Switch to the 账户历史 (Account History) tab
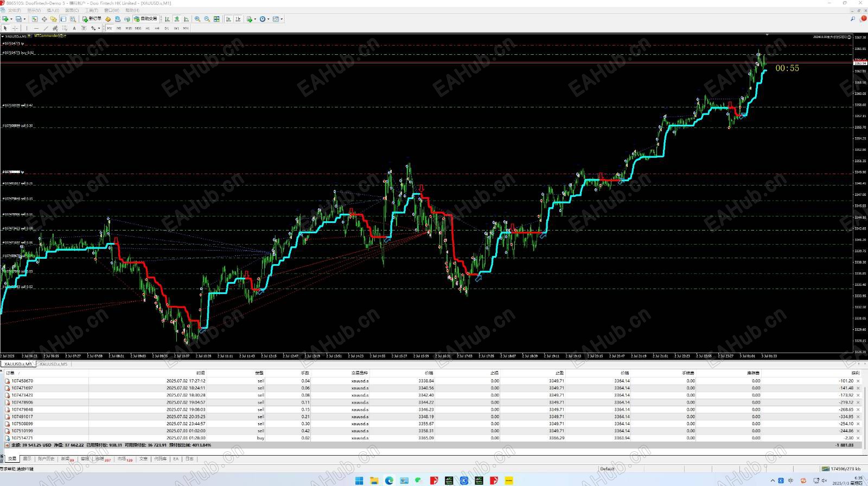The image size is (868, 486). [46, 459]
